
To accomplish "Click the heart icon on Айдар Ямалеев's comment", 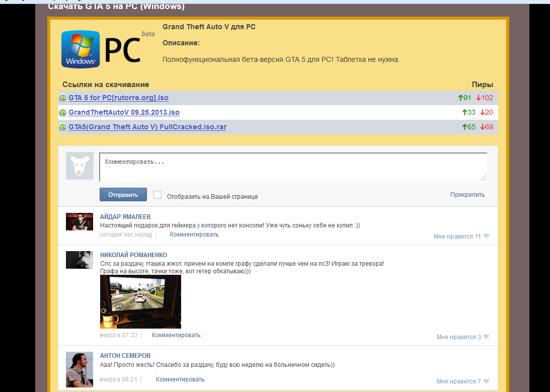I will pos(486,236).
